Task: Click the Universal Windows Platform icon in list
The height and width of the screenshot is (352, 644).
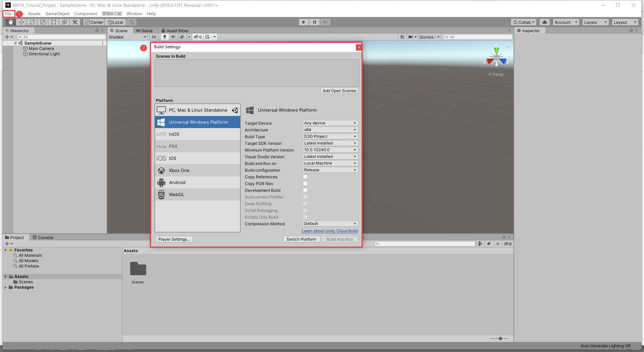Action: (161, 122)
